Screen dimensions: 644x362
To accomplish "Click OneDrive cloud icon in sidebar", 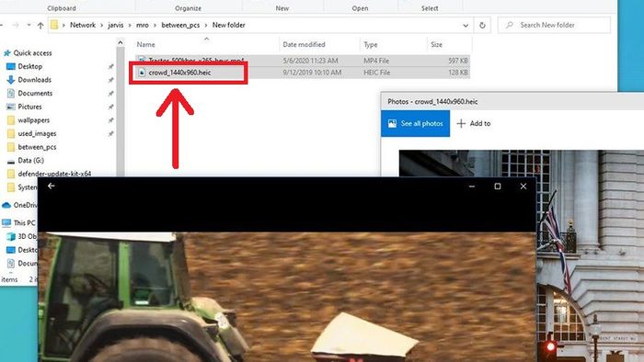I will (6, 205).
